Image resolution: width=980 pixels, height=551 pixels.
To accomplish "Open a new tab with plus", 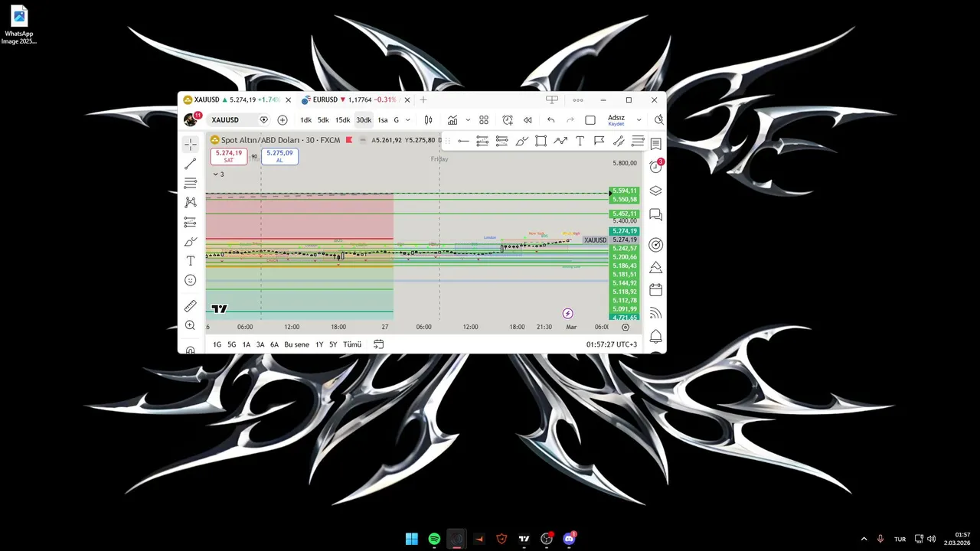I will point(423,99).
